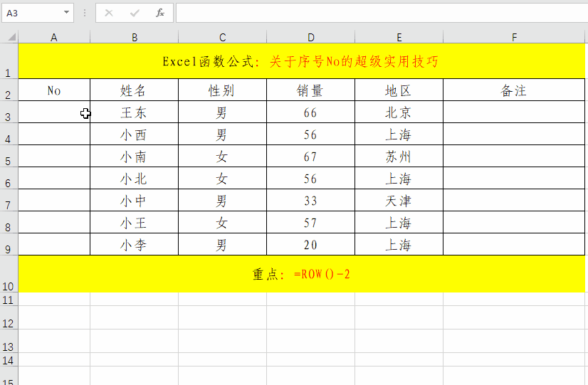Click the Insert Function fx icon
The image size is (588, 385).
pyautogui.click(x=160, y=13)
